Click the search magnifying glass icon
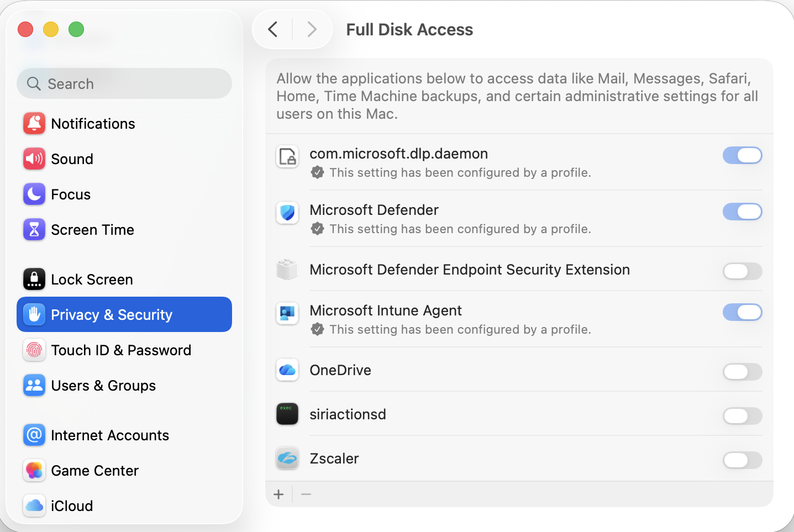This screenshot has height=532, width=794. [x=34, y=83]
